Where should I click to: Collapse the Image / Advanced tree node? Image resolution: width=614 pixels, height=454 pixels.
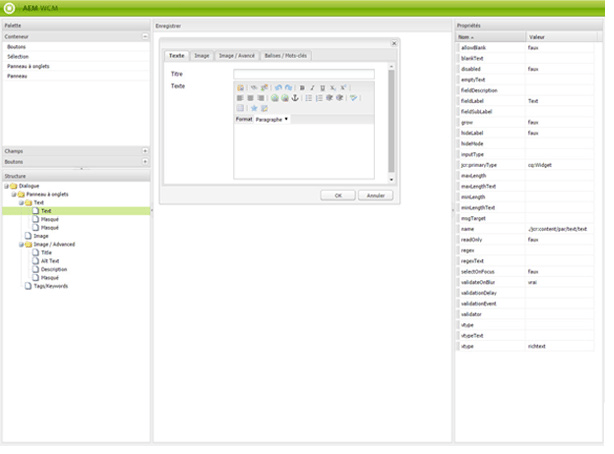[x=21, y=244]
